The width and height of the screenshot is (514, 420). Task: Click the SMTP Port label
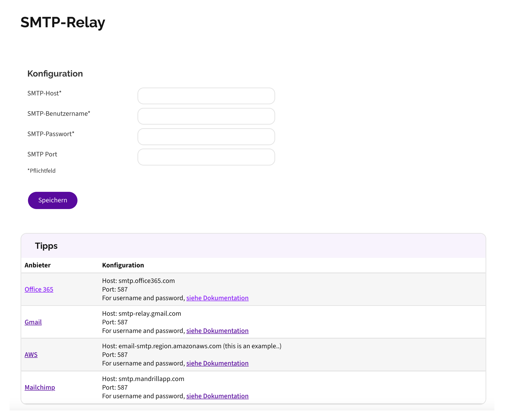tap(42, 154)
